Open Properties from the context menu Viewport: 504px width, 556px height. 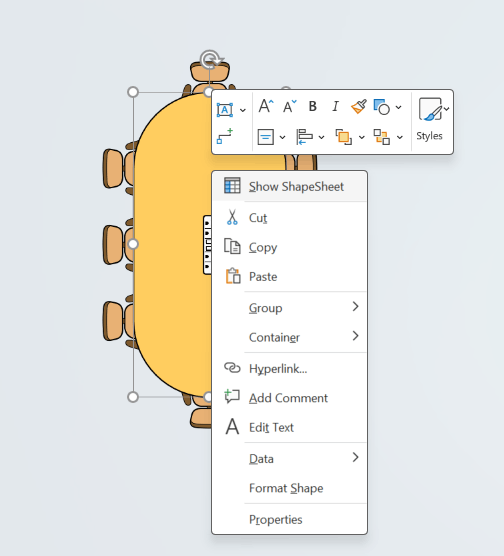289,519
